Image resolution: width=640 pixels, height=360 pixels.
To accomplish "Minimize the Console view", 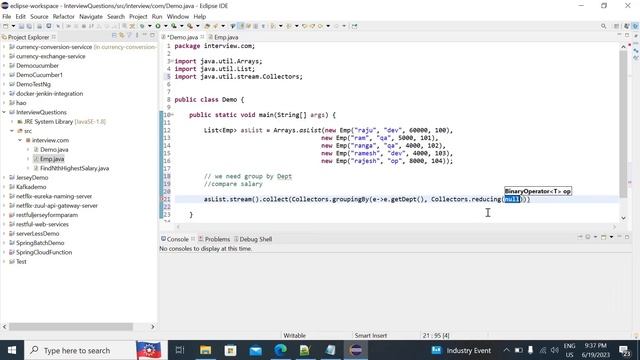I will tap(620, 237).
